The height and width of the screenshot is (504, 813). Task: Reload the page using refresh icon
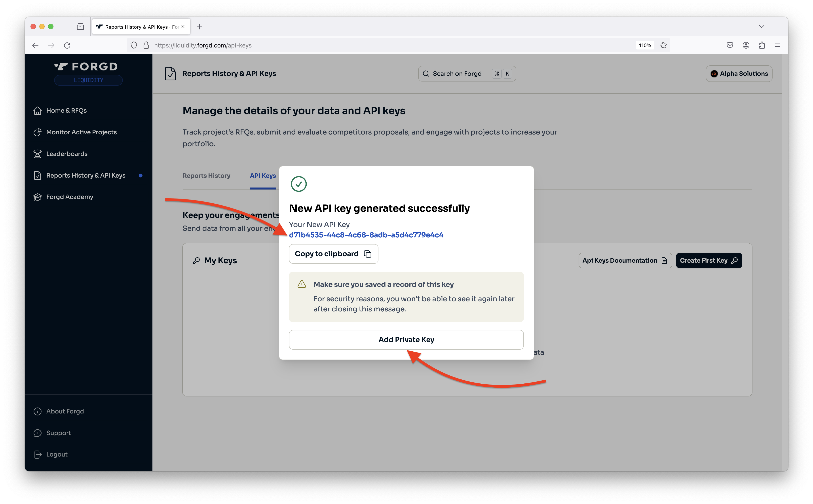point(67,45)
